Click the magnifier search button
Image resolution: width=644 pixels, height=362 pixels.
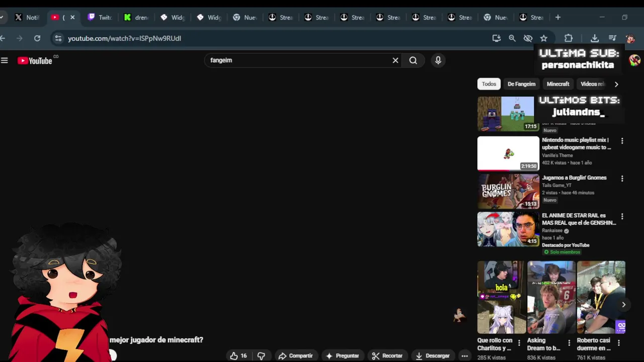413,60
